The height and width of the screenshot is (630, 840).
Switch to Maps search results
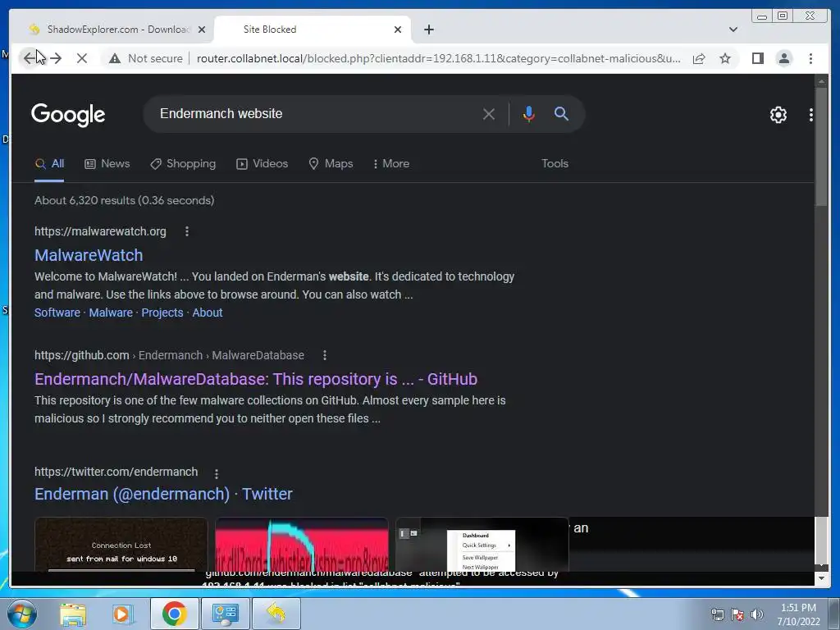331,164
